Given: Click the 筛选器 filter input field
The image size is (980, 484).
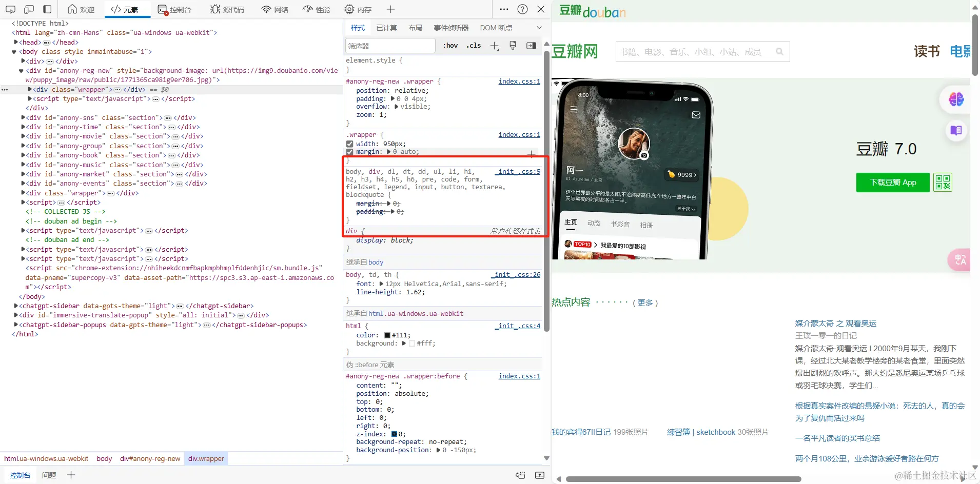Looking at the screenshot, I should click(390, 46).
